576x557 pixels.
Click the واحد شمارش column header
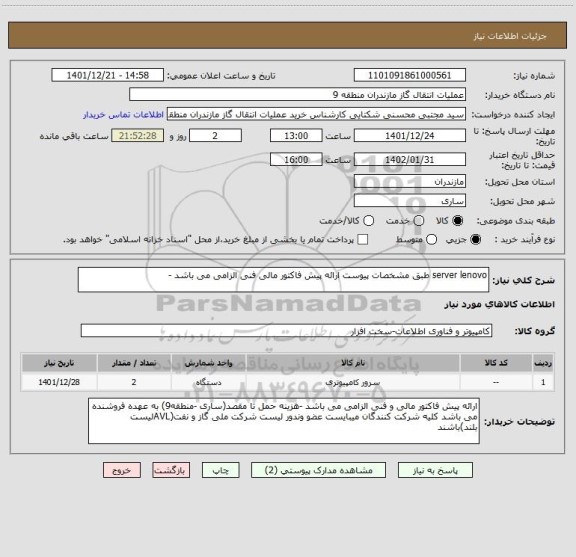click(x=209, y=363)
